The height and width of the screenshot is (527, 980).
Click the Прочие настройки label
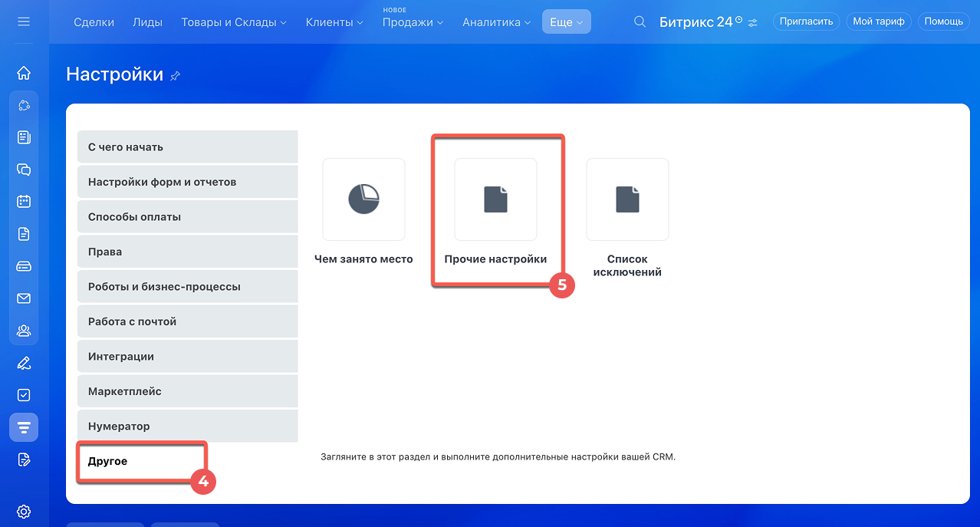pos(495,259)
